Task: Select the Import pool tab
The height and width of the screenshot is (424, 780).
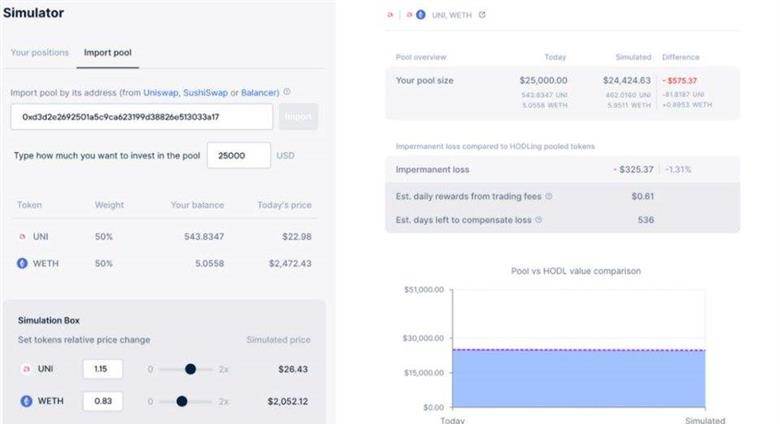Action: click(107, 52)
